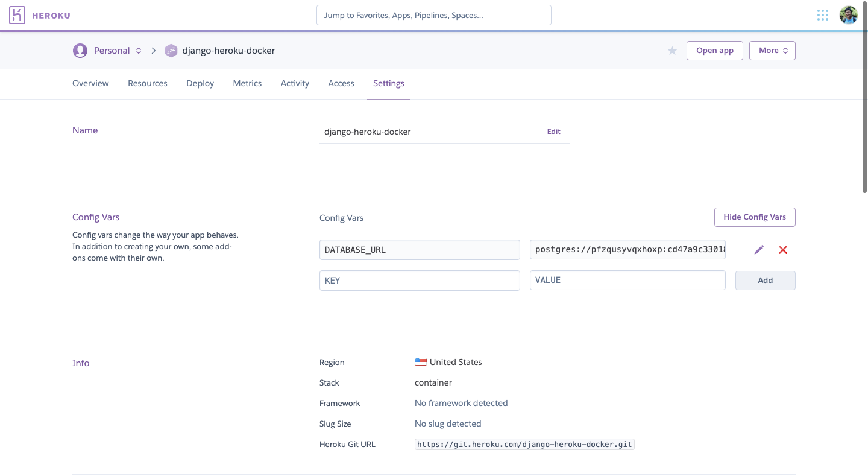Edit DATABASE_URL with the pencil icon
This screenshot has width=868, height=476.
[759, 250]
